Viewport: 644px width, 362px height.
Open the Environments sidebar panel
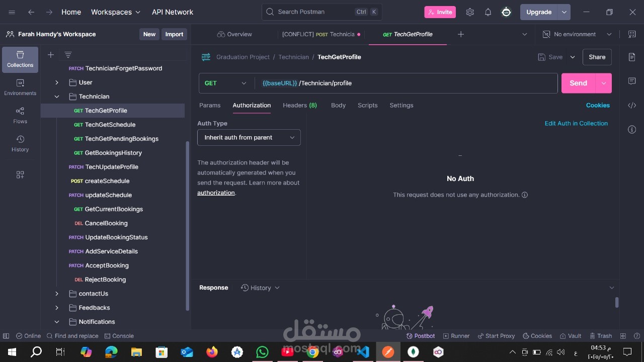20,87
